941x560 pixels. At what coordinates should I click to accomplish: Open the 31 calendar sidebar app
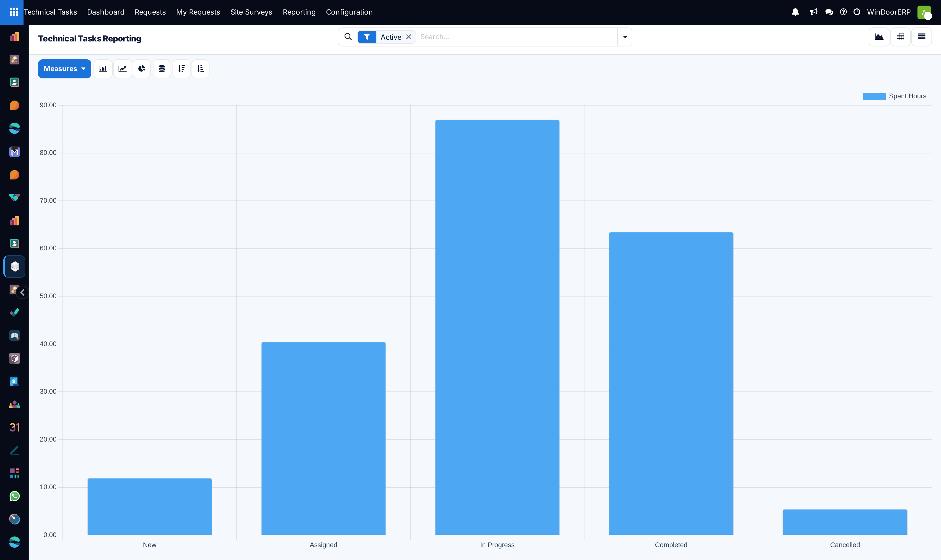tap(14, 427)
